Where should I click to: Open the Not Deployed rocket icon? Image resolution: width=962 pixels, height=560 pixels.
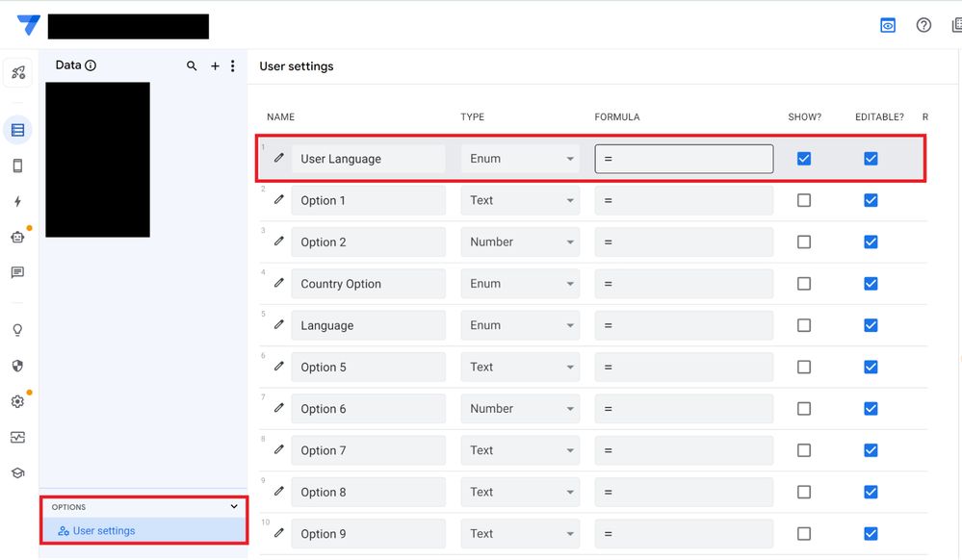coord(17,73)
